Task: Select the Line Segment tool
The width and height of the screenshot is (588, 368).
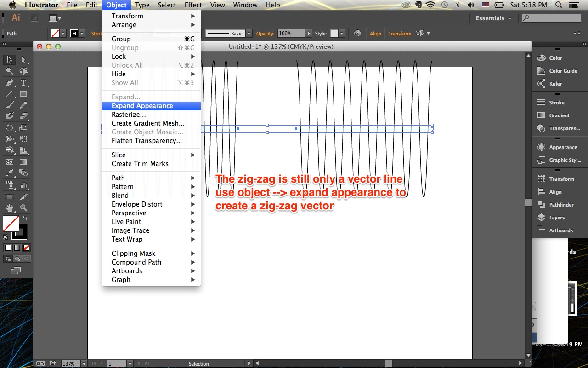Action: 9,94
